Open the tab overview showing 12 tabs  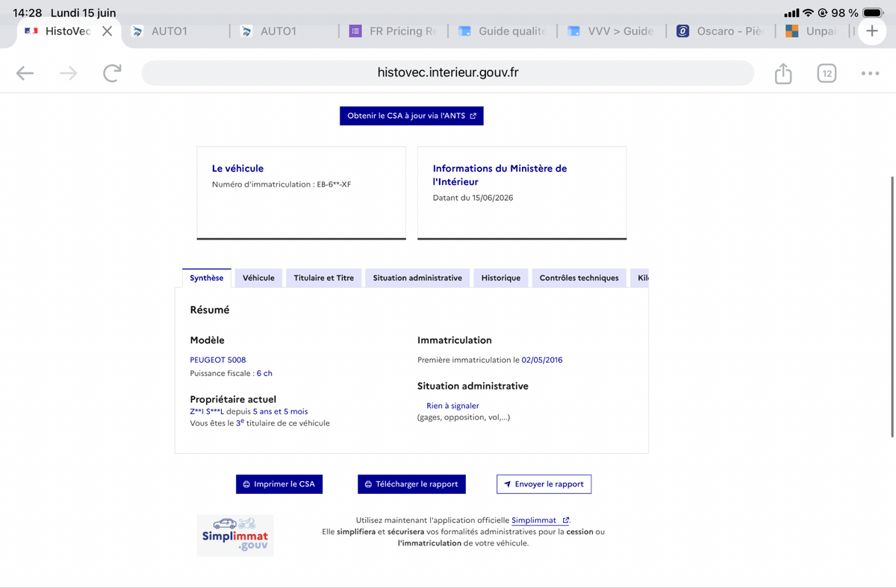coord(827,73)
